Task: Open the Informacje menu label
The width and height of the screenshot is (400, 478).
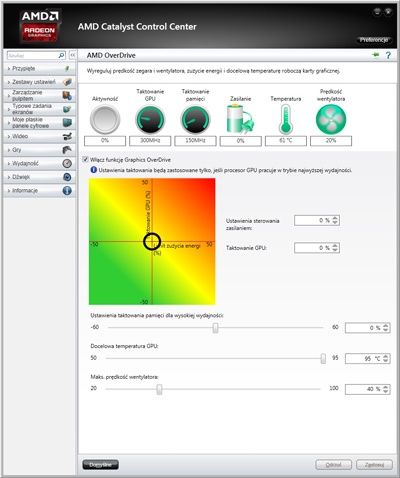Action: point(25,190)
